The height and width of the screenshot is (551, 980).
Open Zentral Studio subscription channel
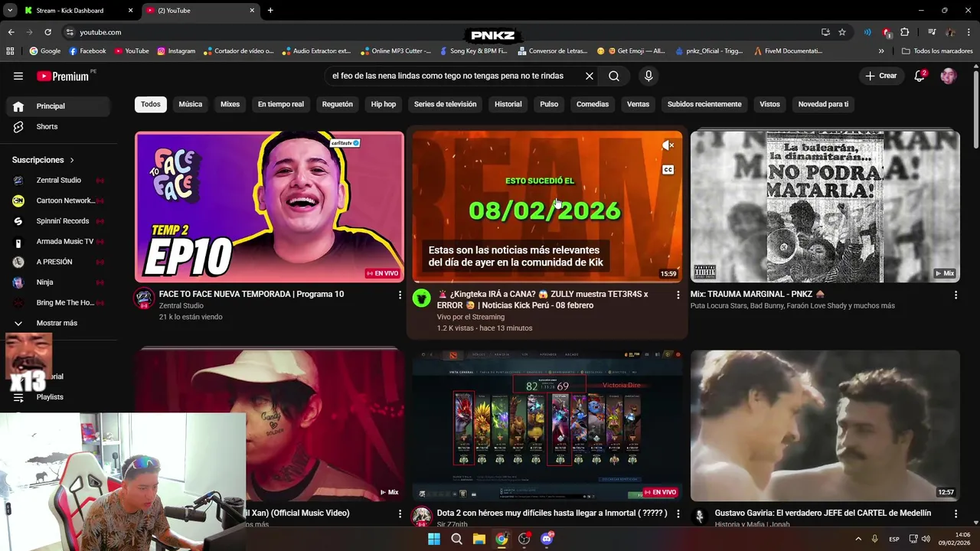pyautogui.click(x=60, y=180)
